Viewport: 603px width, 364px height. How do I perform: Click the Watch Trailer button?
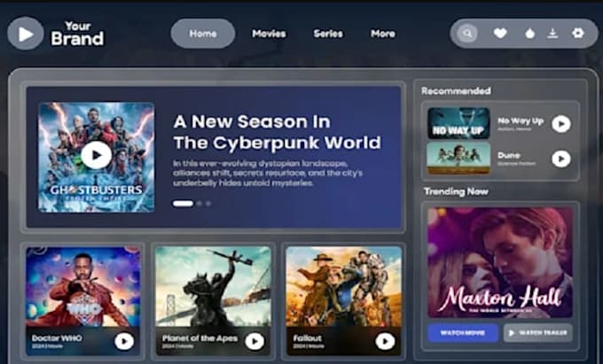coord(538,332)
